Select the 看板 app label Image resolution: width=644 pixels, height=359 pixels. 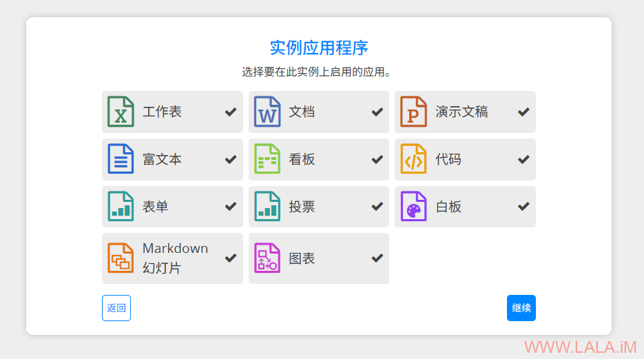point(302,159)
